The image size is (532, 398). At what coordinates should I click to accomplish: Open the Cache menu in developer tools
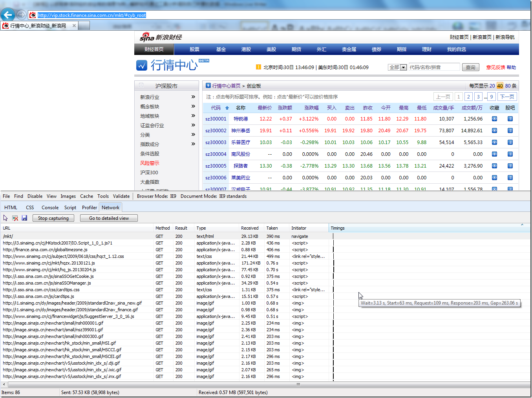click(86, 196)
